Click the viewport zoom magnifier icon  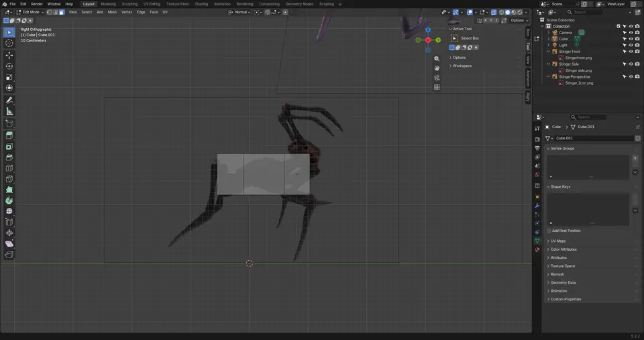[437, 59]
